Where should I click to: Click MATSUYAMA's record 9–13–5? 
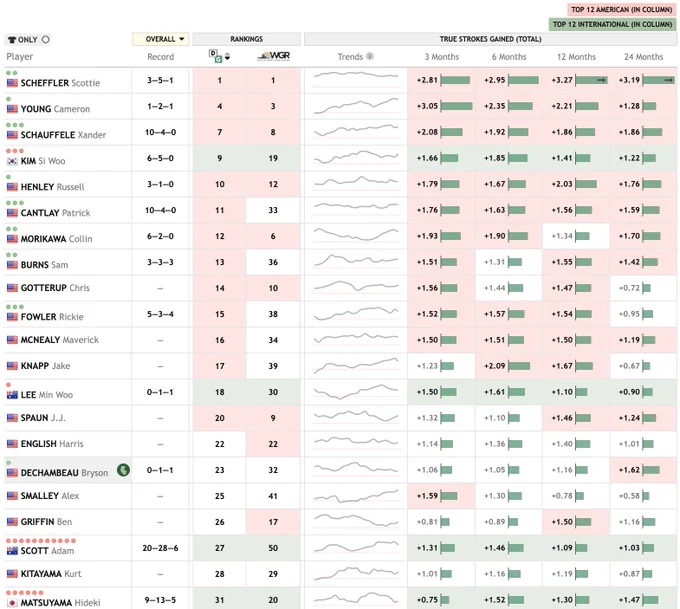[x=160, y=600]
